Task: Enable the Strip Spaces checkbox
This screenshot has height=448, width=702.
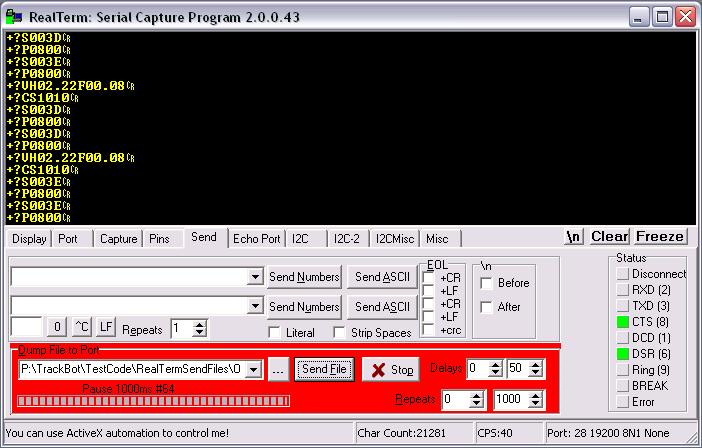Action: [x=340, y=332]
